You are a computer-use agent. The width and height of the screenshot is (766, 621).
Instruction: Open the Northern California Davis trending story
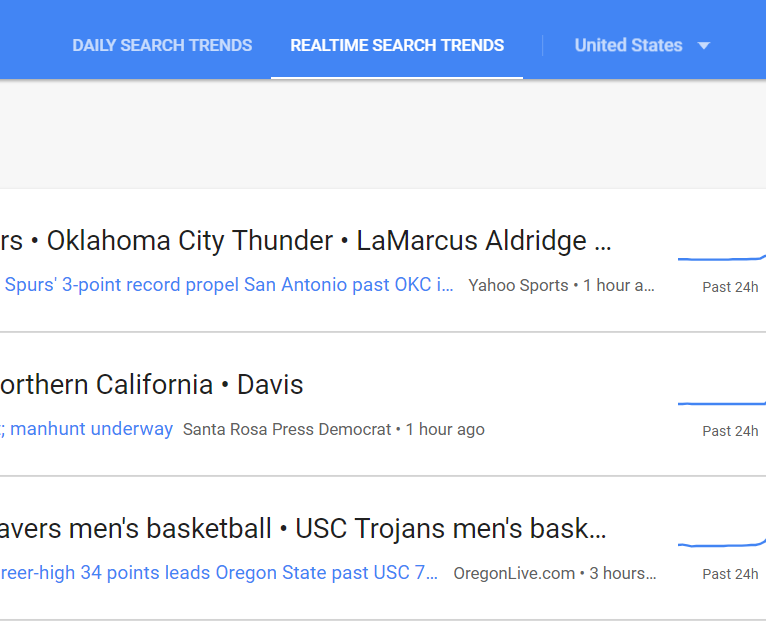click(x=150, y=385)
